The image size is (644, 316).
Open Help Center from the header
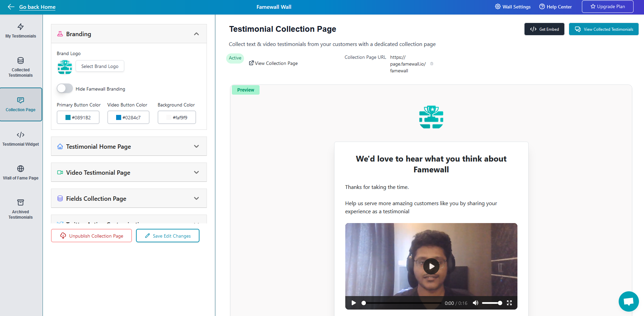tap(556, 7)
